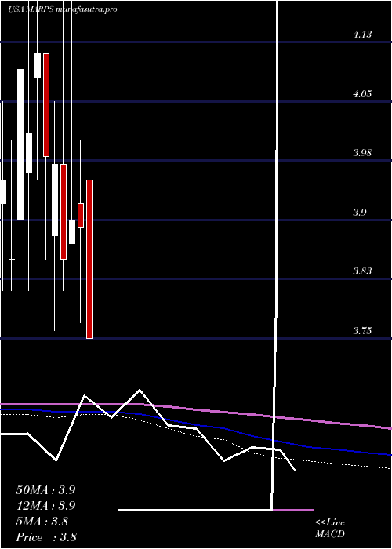The width and height of the screenshot is (392, 549).
Task: Click the 4.13 price axis label
Action: click(362, 35)
